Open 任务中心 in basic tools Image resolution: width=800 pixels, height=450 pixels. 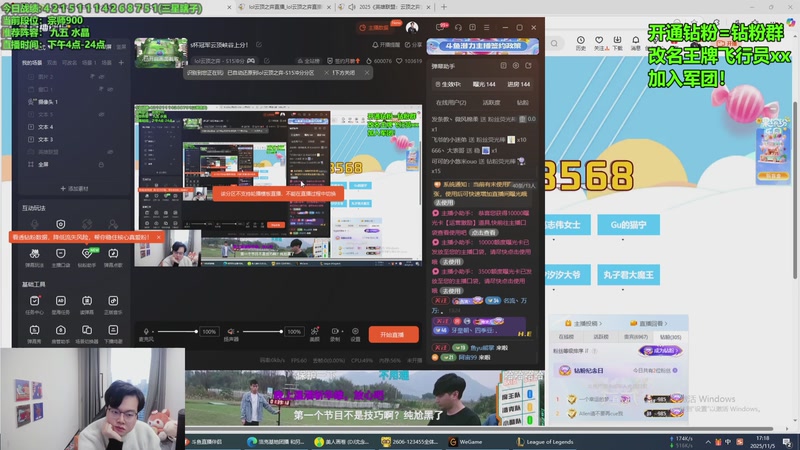[34, 305]
